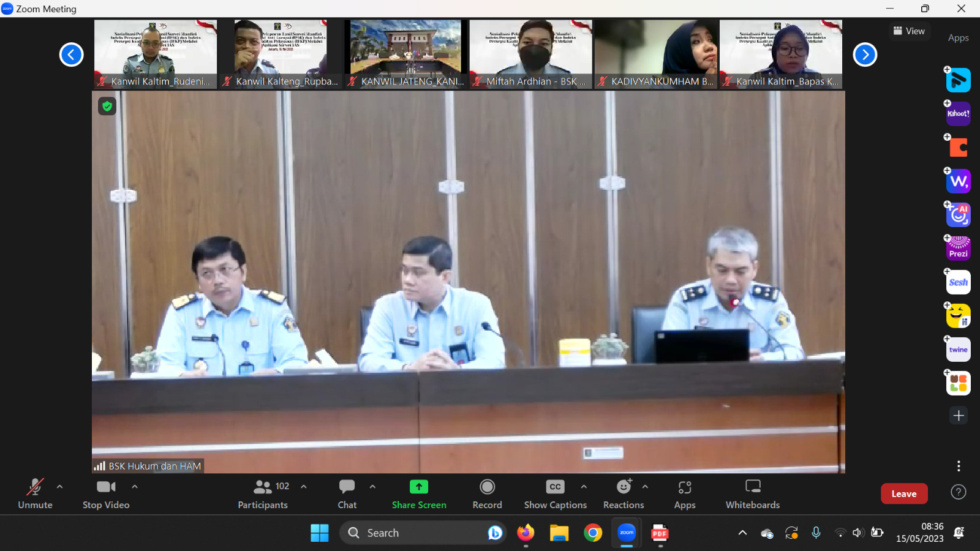980x551 pixels.
Task: Select the KANWIL JATENG_KANI thumbnail
Action: click(x=405, y=54)
